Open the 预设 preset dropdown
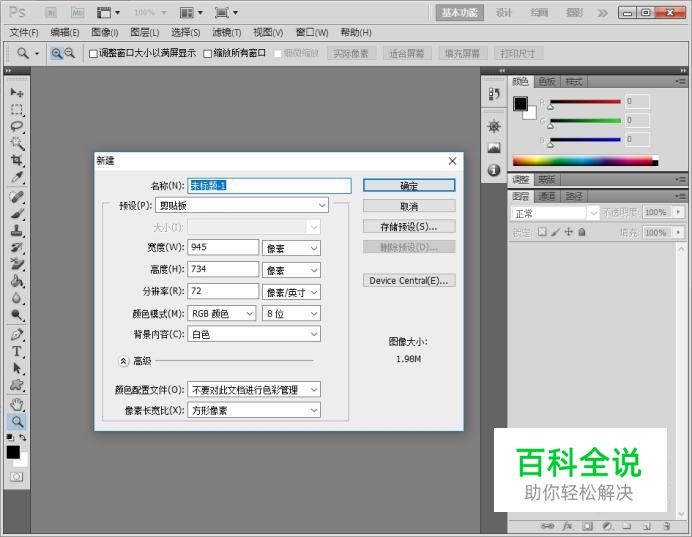 coord(242,205)
